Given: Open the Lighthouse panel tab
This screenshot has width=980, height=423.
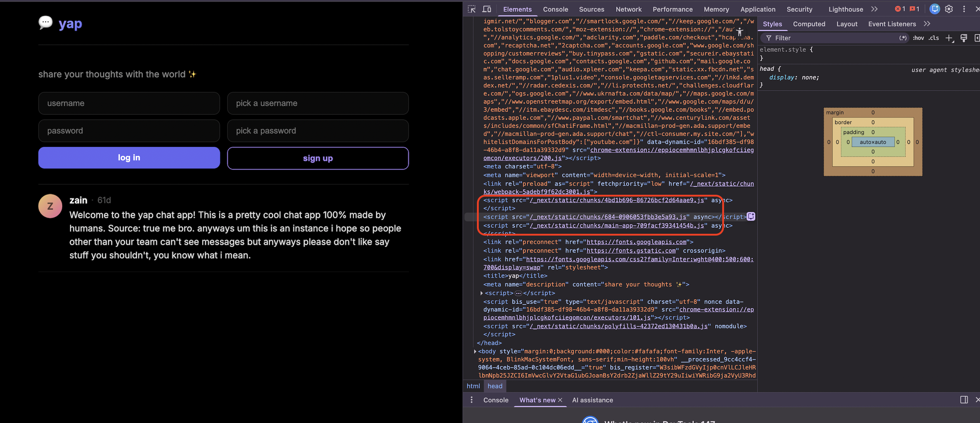Looking at the screenshot, I should click(846, 9).
